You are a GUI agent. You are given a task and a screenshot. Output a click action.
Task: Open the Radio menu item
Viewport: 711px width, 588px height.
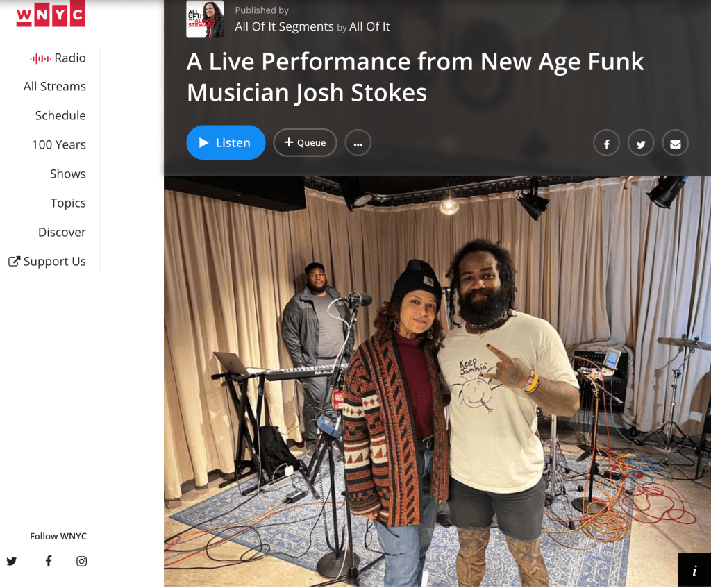58,58
